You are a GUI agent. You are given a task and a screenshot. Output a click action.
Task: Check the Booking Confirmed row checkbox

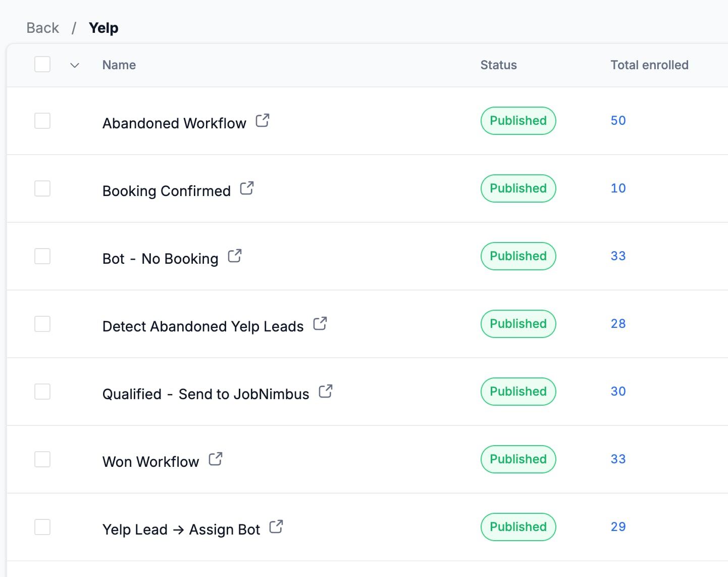[x=42, y=188]
